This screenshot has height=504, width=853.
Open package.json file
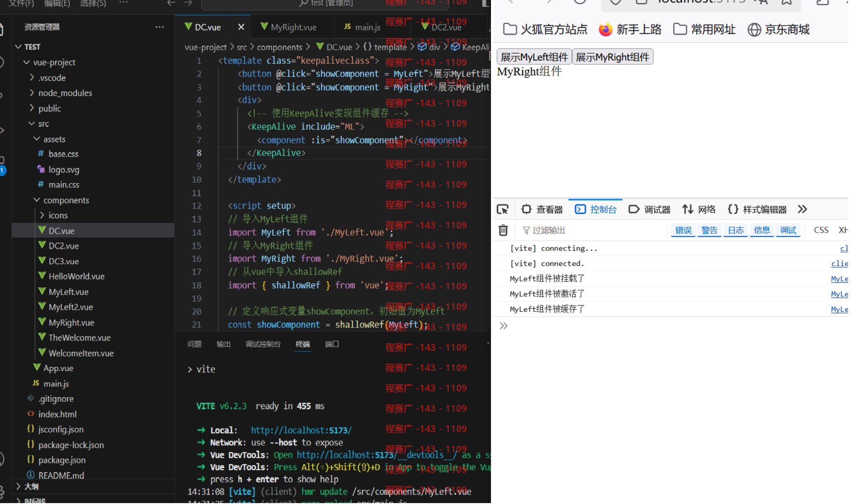click(62, 460)
